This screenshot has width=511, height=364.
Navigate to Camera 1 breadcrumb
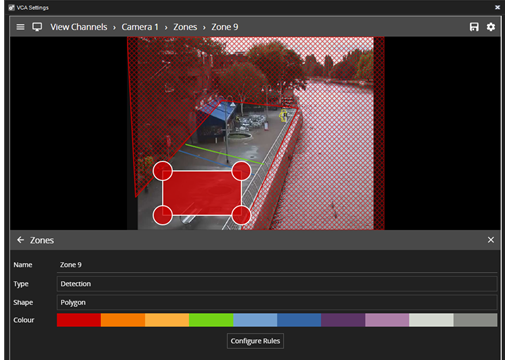[x=140, y=27]
